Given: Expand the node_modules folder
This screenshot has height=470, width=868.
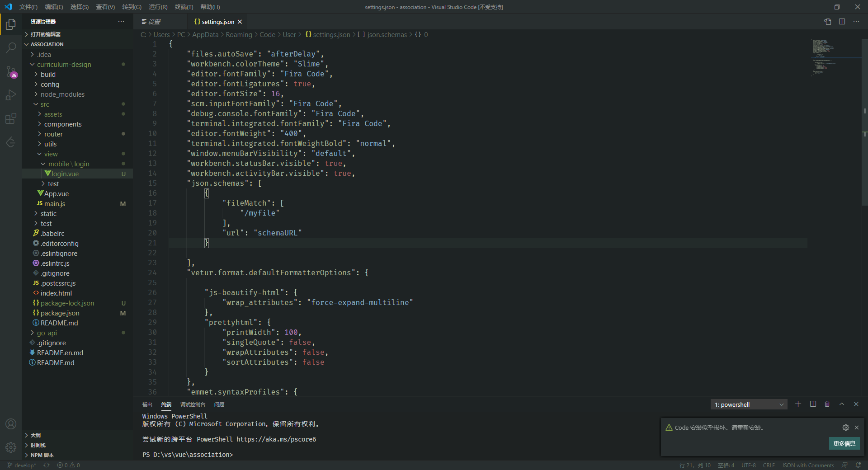Looking at the screenshot, I should click(77, 94).
